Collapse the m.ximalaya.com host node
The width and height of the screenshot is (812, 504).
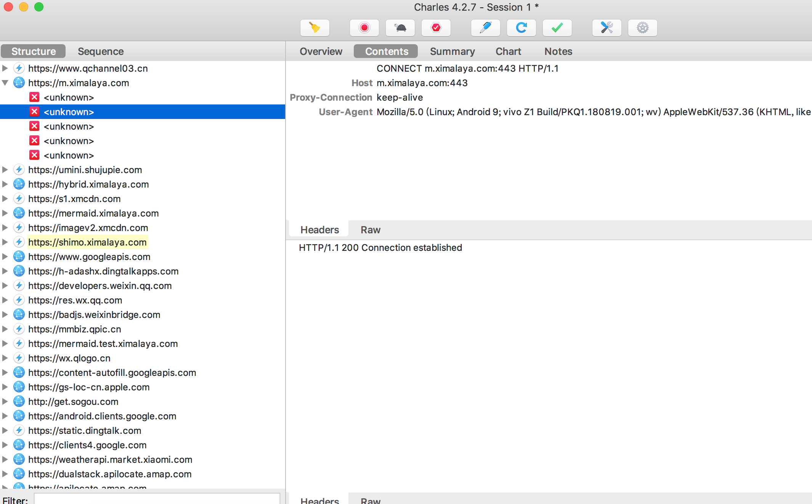pyautogui.click(x=5, y=83)
